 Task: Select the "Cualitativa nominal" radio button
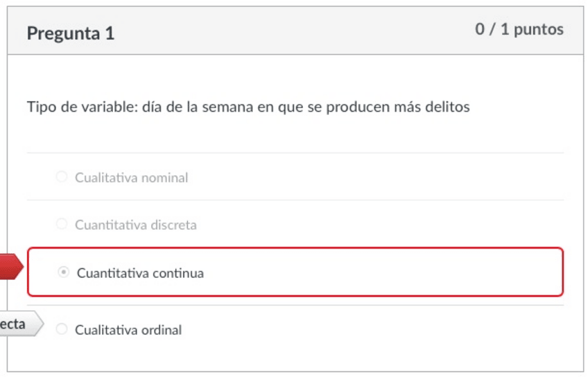[61, 177]
